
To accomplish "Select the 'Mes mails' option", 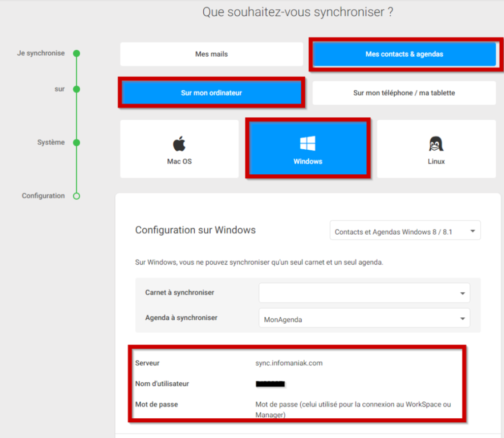I will coord(212,54).
